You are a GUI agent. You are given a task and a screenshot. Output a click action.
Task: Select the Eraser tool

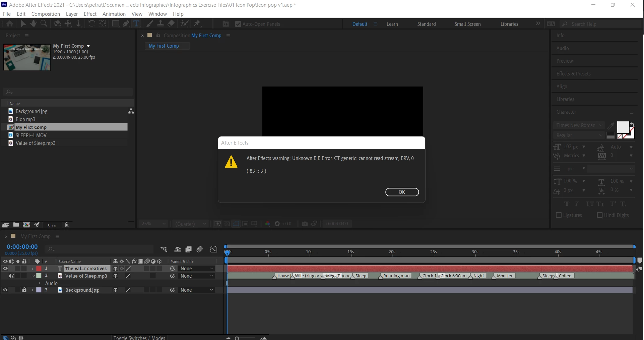coord(171,24)
